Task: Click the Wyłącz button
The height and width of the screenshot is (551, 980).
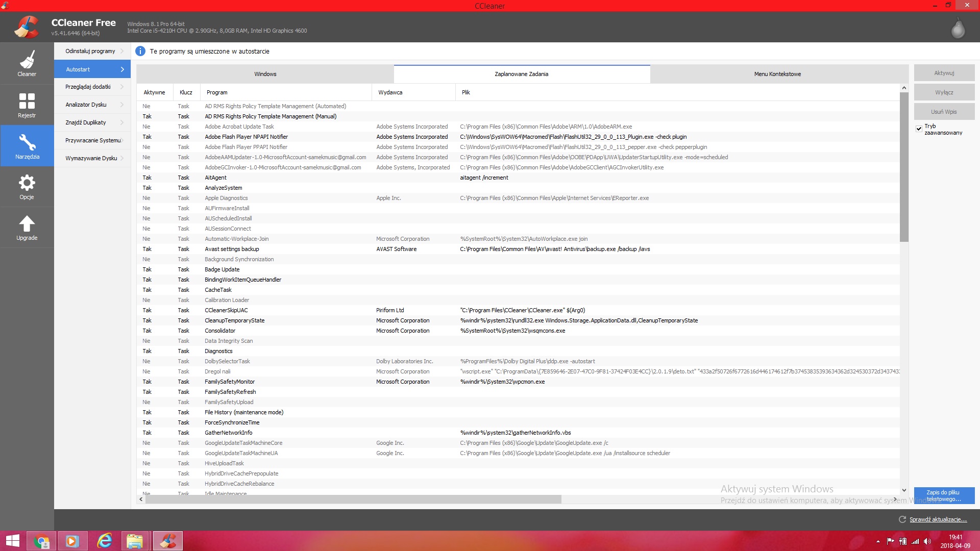Action: pos(944,92)
